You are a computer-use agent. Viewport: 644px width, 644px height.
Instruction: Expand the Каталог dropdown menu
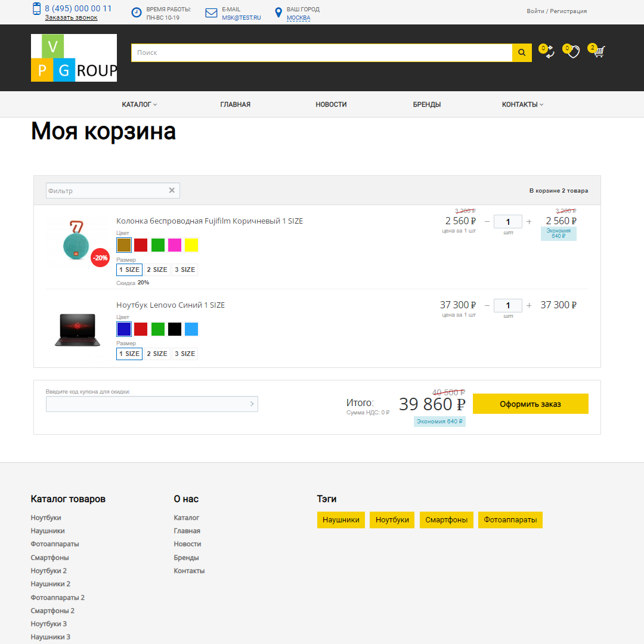[139, 104]
